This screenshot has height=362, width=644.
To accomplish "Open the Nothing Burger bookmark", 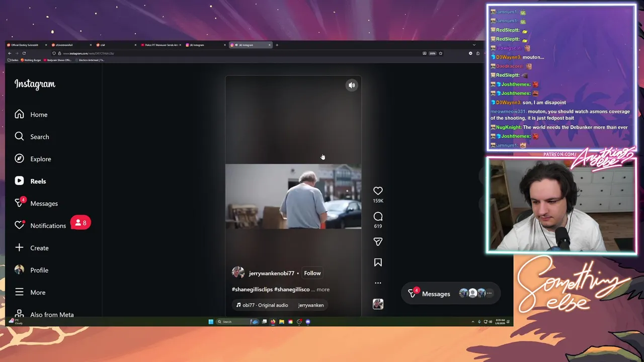I will tap(31, 60).
